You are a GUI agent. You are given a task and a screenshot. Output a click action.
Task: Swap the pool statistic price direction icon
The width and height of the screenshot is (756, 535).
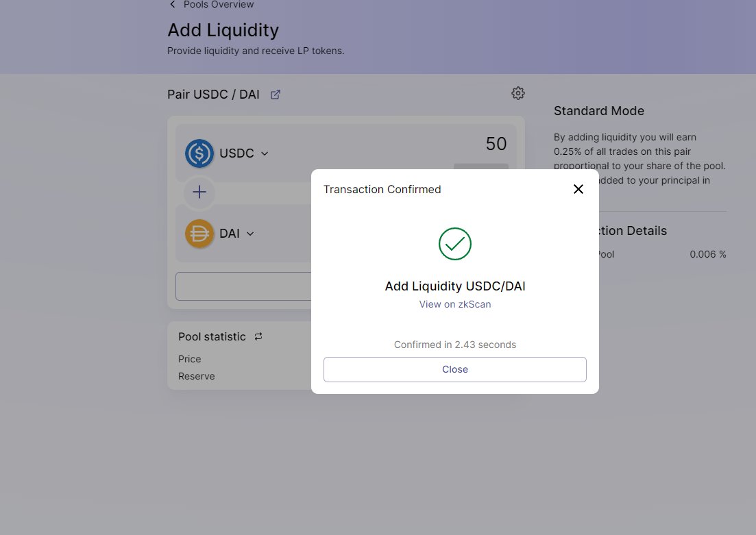(x=258, y=336)
